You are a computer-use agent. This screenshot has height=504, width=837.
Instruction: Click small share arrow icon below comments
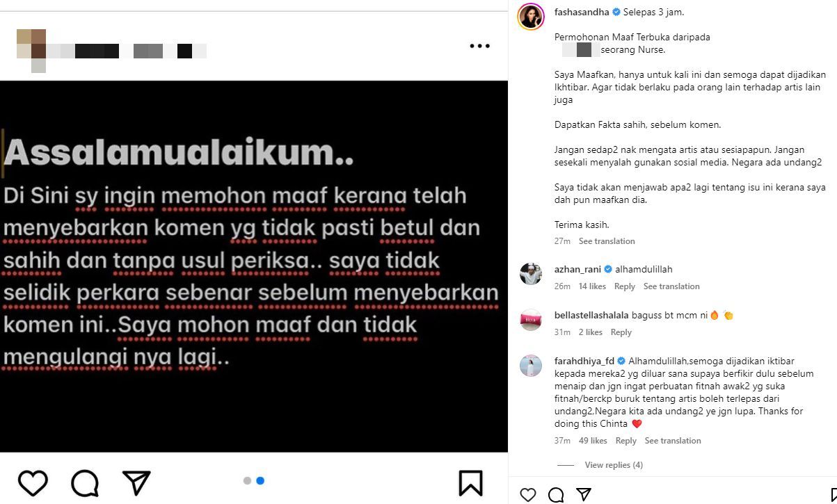584,495
